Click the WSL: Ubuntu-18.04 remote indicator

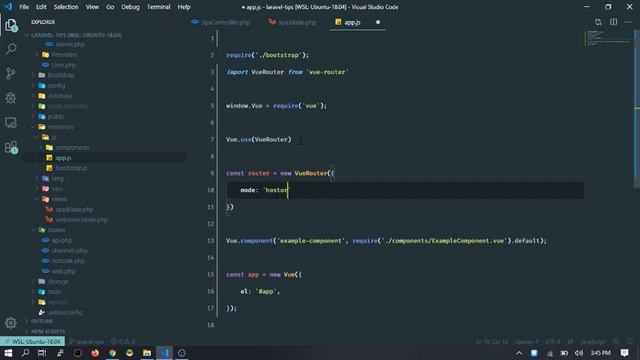point(32,342)
